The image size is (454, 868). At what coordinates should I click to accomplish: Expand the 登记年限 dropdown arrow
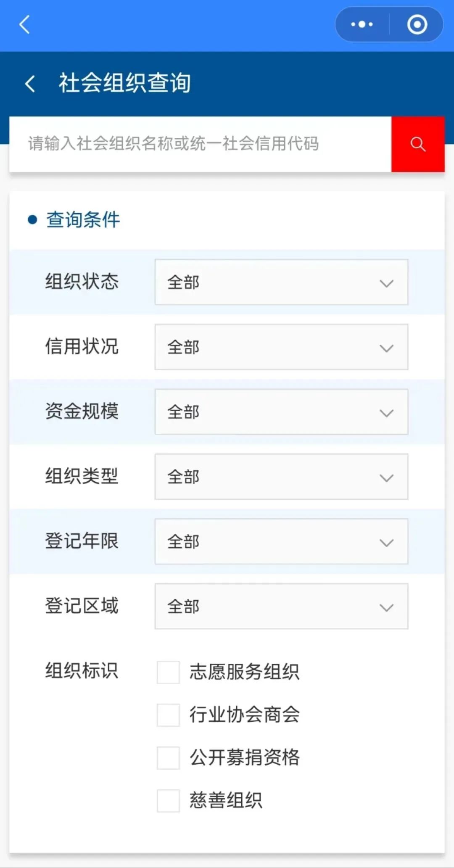pyautogui.click(x=386, y=542)
